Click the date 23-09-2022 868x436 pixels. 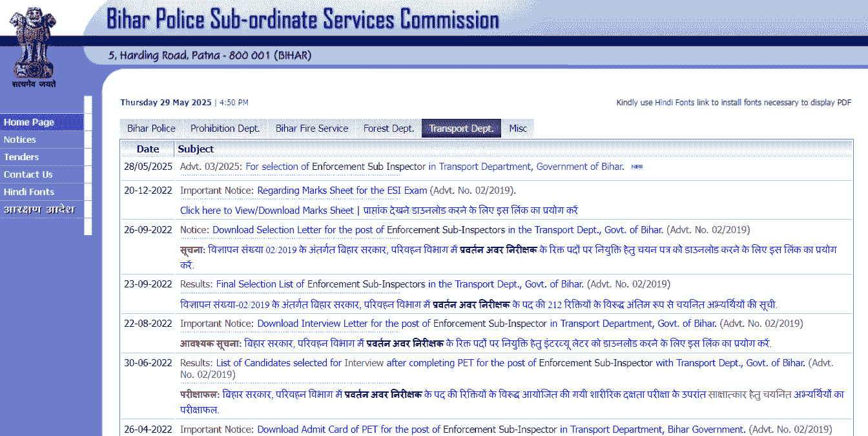coord(149,284)
